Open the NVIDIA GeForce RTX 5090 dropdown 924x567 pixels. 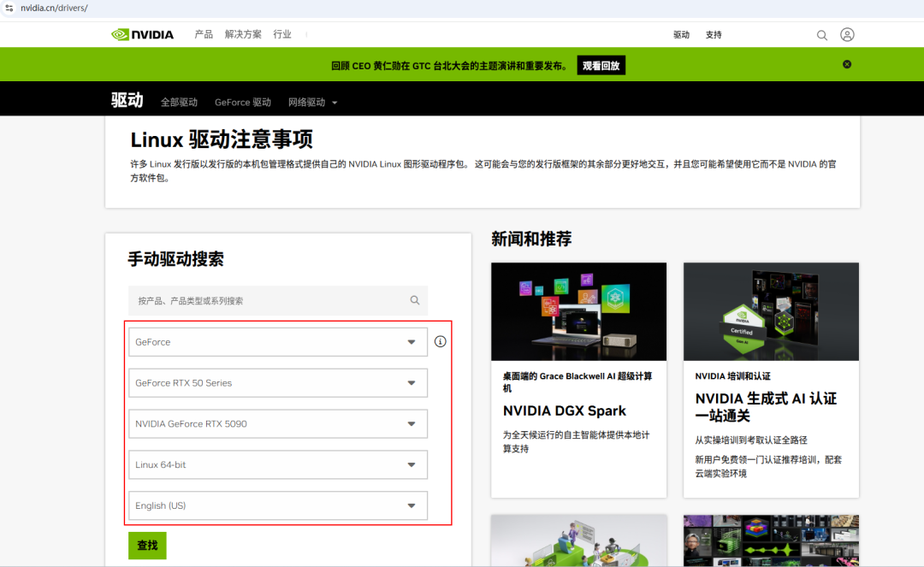pyautogui.click(x=278, y=424)
